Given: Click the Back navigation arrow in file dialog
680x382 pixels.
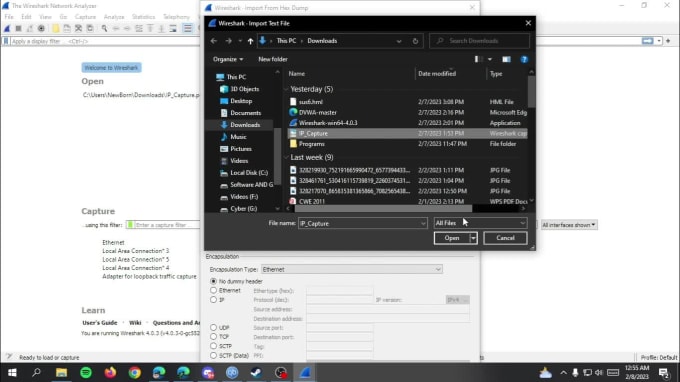Looking at the screenshot, I should pos(214,41).
